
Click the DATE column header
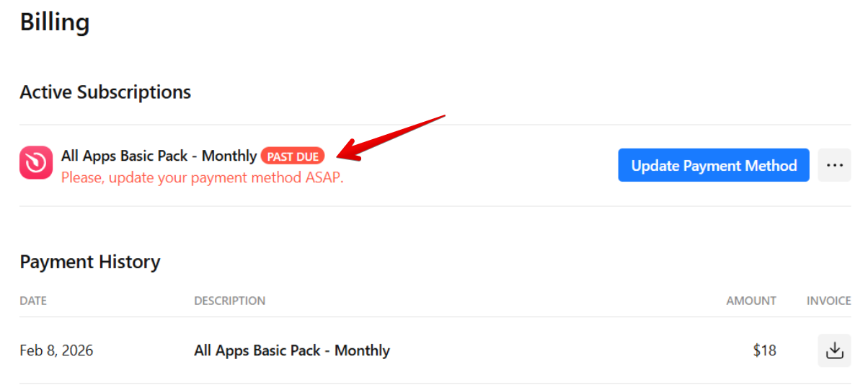click(33, 301)
